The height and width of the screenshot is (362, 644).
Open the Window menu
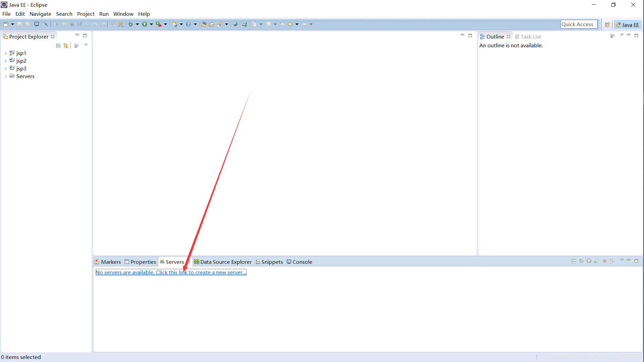click(x=123, y=14)
